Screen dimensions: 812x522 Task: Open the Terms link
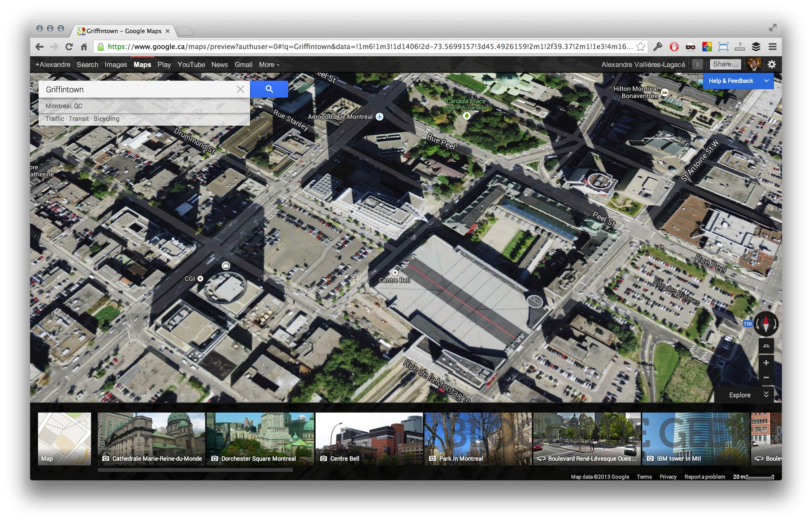pyautogui.click(x=644, y=477)
